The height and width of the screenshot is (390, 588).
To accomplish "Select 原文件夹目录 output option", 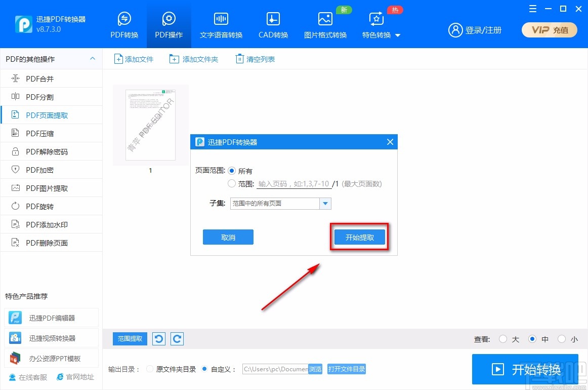I will (150, 369).
